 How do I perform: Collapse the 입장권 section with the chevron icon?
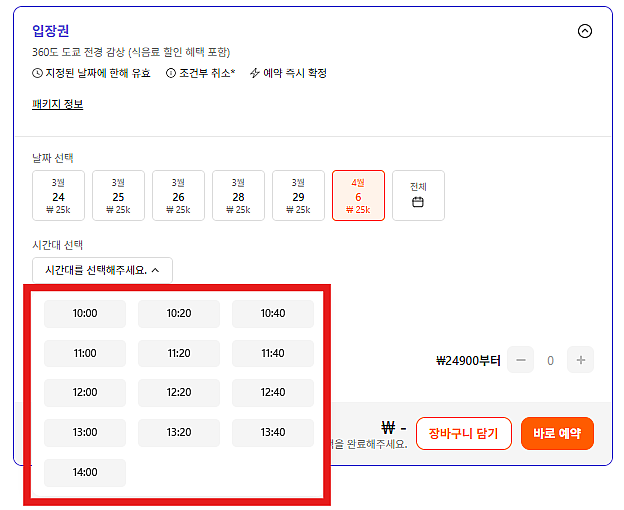click(585, 31)
